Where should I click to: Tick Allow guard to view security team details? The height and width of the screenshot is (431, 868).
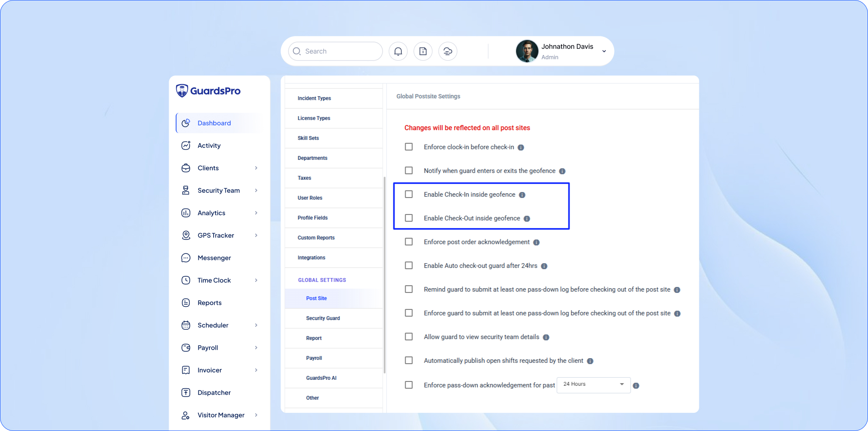pos(409,336)
